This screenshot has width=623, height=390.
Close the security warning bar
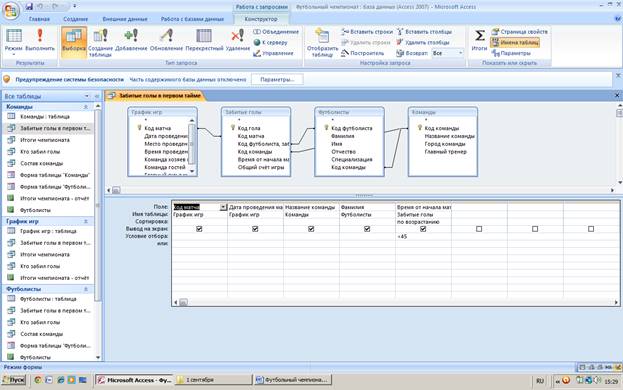(x=618, y=75)
